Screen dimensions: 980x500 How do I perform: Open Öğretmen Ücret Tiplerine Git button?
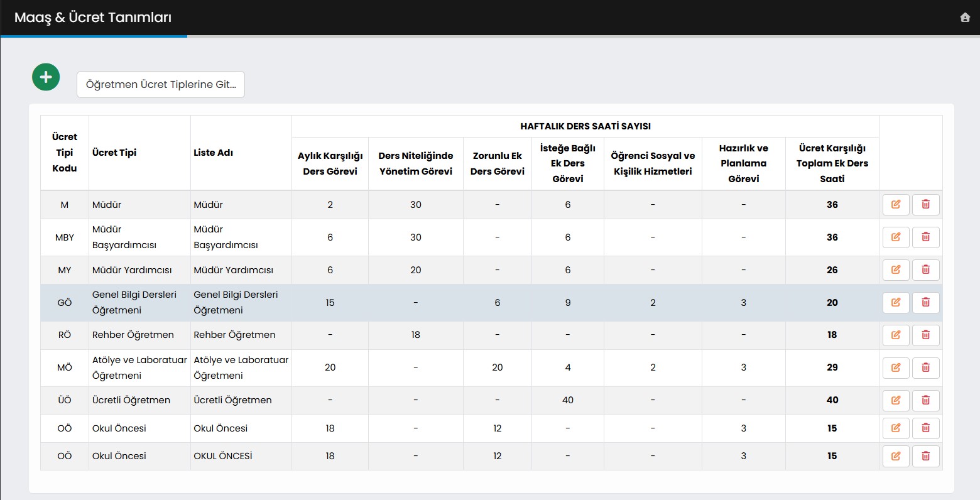coord(161,85)
